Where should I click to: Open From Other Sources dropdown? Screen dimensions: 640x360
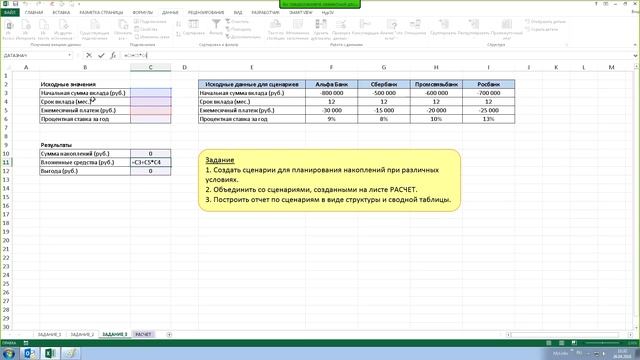click(x=63, y=29)
